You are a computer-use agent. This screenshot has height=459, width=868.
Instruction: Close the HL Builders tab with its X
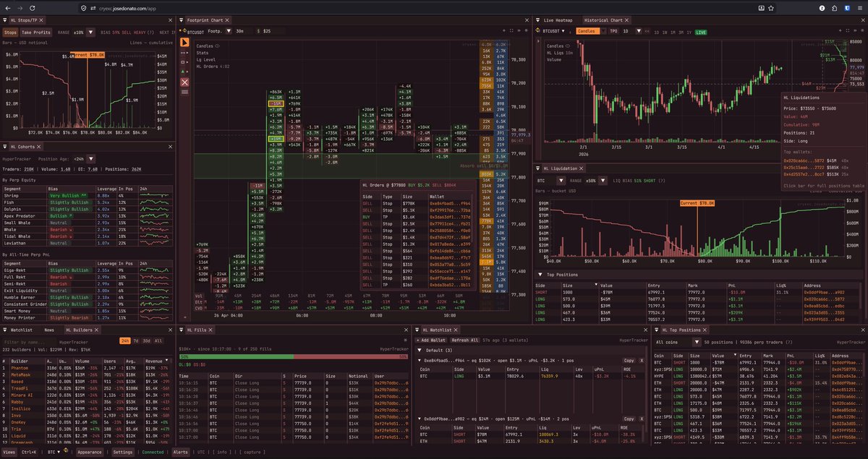coord(96,330)
